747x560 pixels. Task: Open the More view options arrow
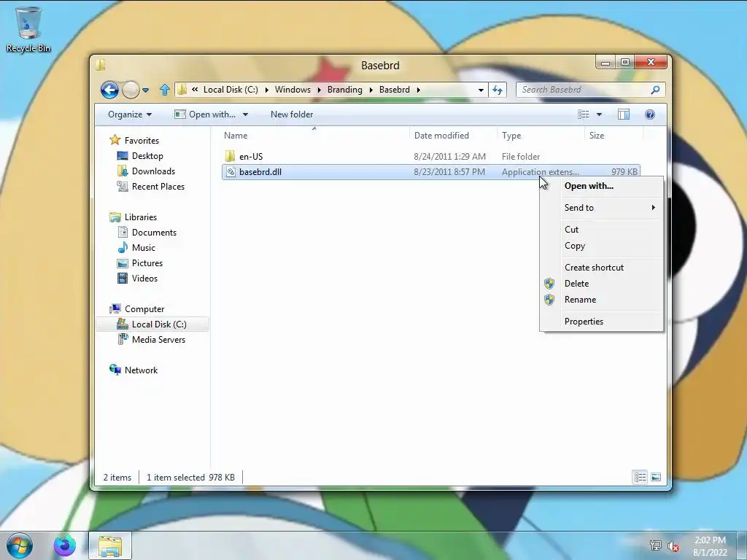pos(600,114)
